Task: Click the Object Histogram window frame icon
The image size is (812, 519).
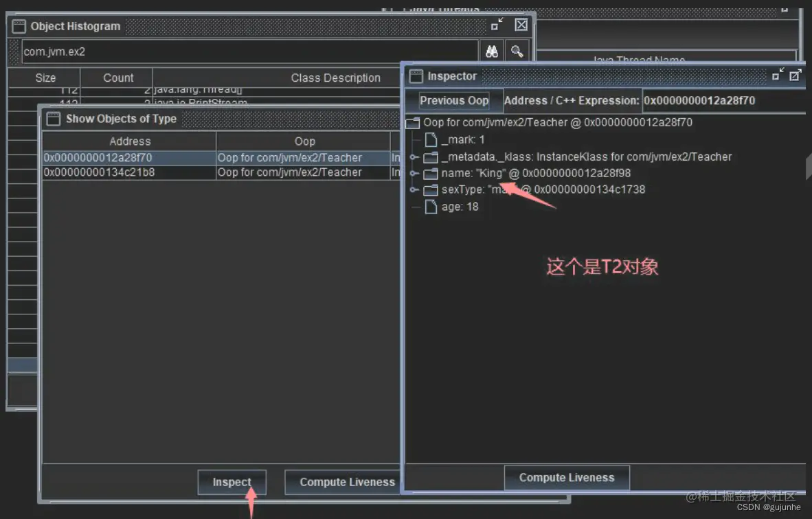Action: (19, 26)
